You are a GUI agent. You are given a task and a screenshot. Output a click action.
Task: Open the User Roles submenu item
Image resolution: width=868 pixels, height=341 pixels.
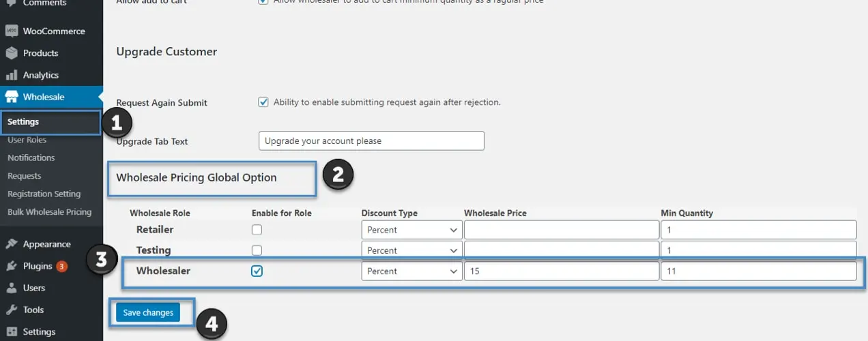click(27, 140)
